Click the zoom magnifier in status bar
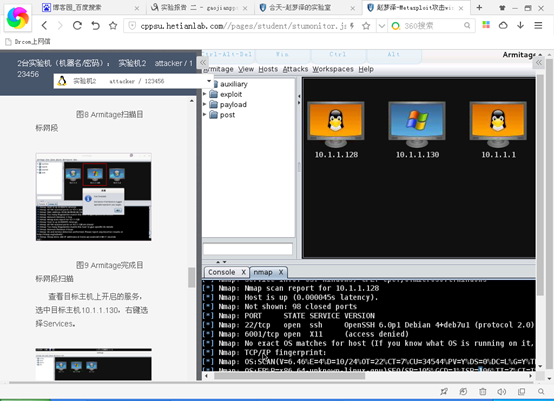 point(541,391)
